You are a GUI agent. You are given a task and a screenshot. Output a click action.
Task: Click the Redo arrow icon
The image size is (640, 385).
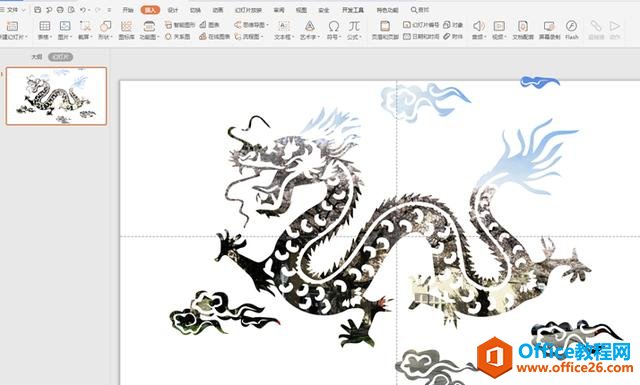[98, 9]
